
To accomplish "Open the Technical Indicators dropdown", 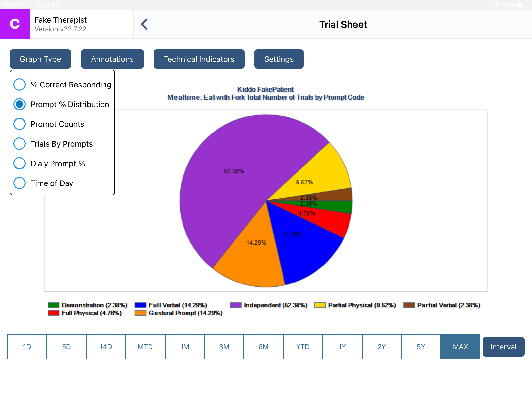I will tap(199, 59).
